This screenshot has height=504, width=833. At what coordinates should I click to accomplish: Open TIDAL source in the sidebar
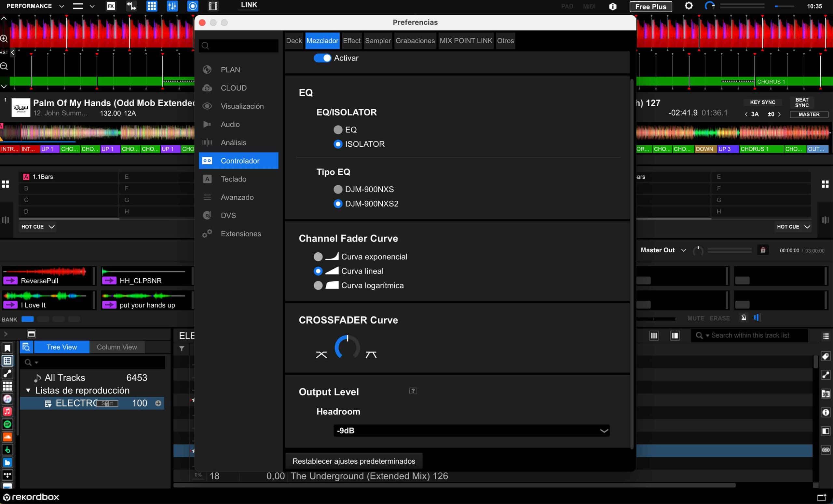7,475
